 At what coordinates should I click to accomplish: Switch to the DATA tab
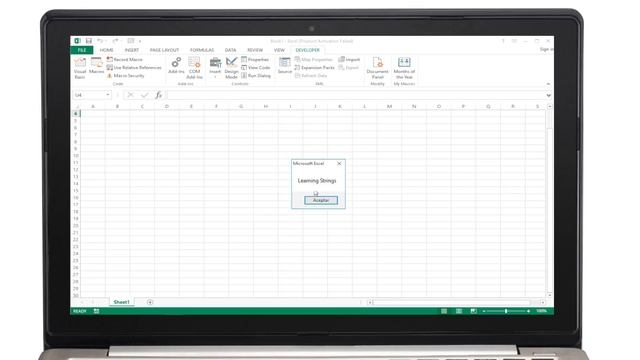(x=230, y=50)
